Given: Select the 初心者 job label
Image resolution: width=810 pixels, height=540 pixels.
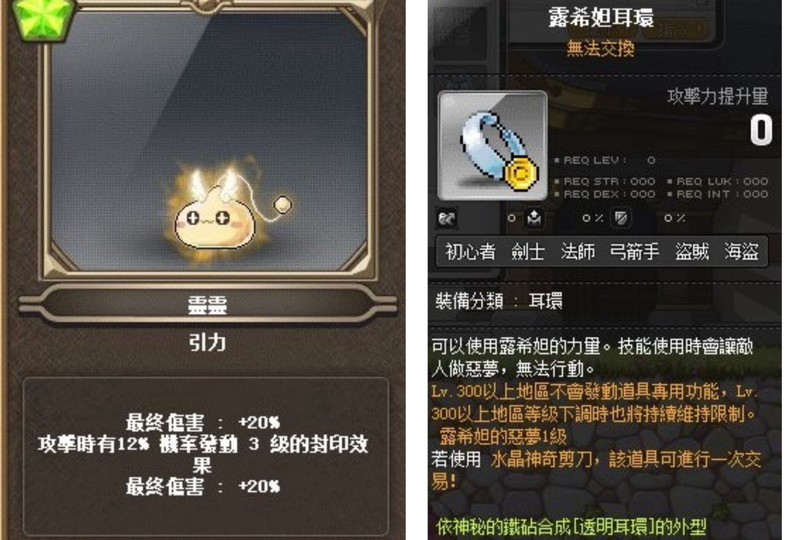Looking at the screenshot, I should coord(470,252).
